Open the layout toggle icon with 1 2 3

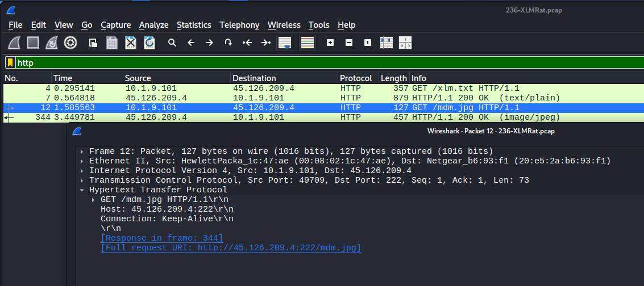point(405,43)
